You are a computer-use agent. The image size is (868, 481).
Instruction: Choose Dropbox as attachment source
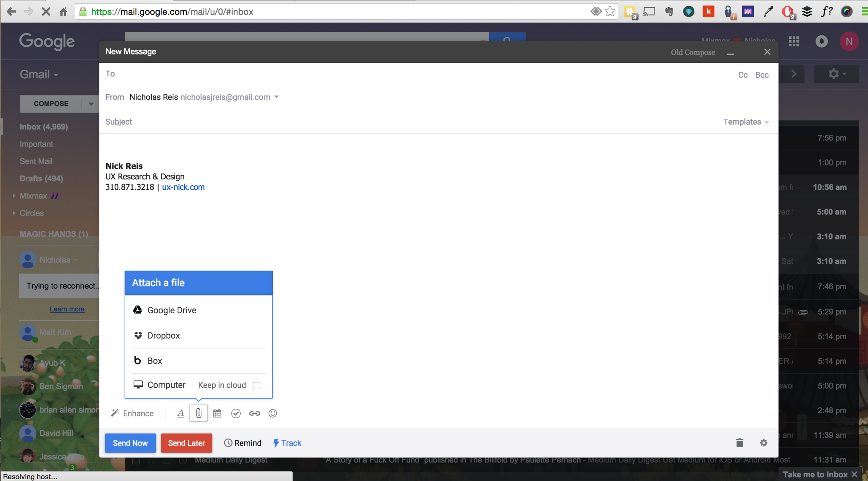[199, 335]
